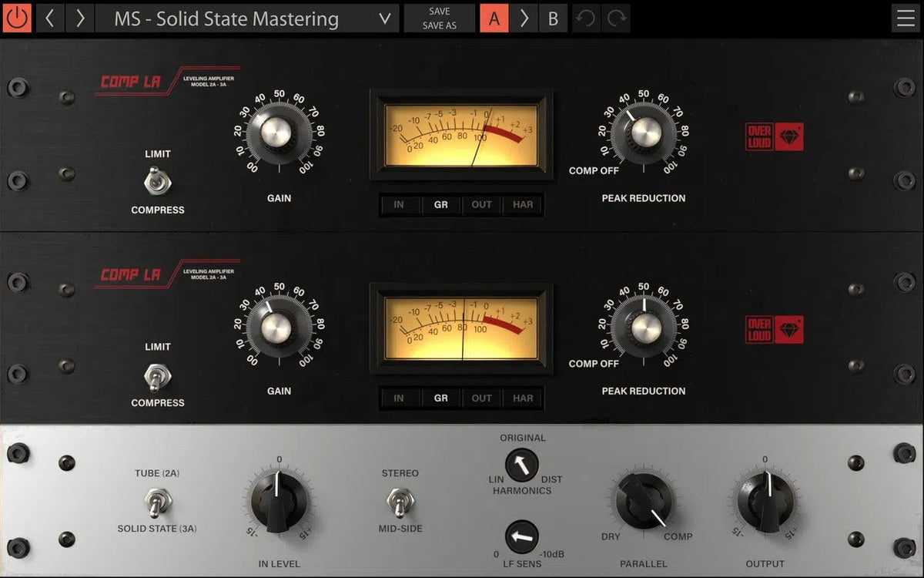
Task: Open the MS - Solid State Mastering preset dropdown
Action: point(247,18)
